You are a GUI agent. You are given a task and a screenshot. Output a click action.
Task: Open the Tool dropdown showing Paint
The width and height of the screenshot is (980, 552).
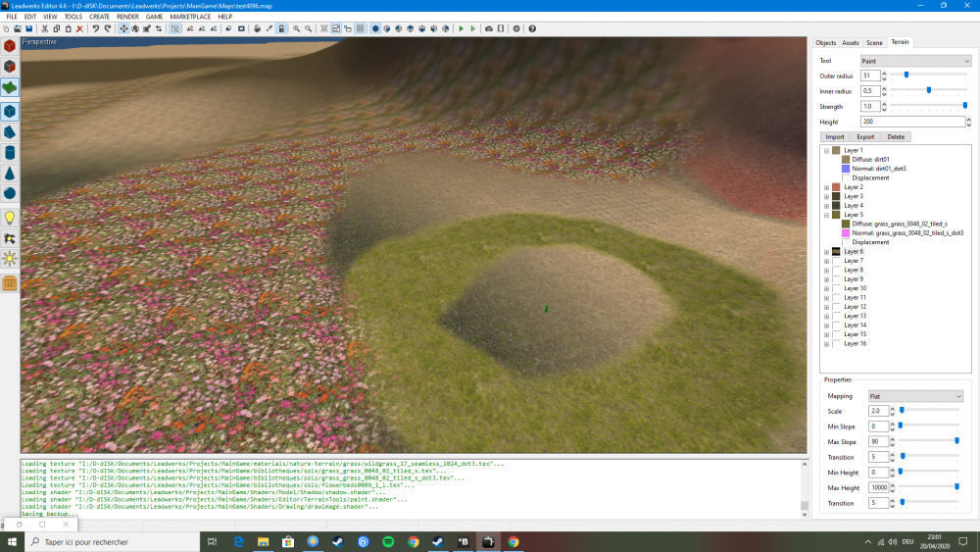(914, 61)
